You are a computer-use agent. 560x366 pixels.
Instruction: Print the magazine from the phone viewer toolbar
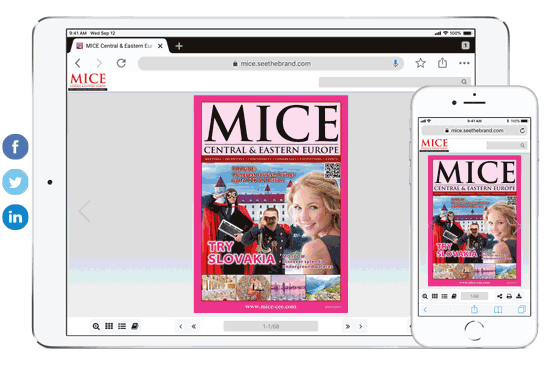[509, 296]
